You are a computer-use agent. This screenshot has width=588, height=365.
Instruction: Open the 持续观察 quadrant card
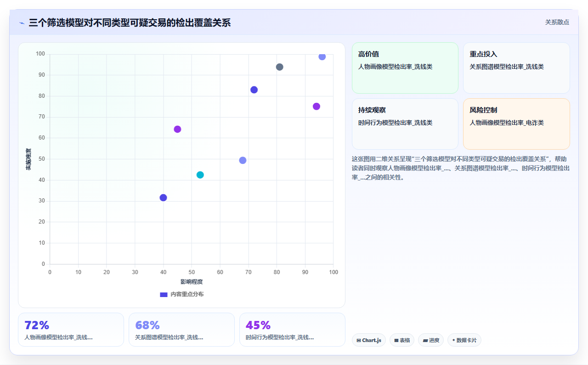405,124
